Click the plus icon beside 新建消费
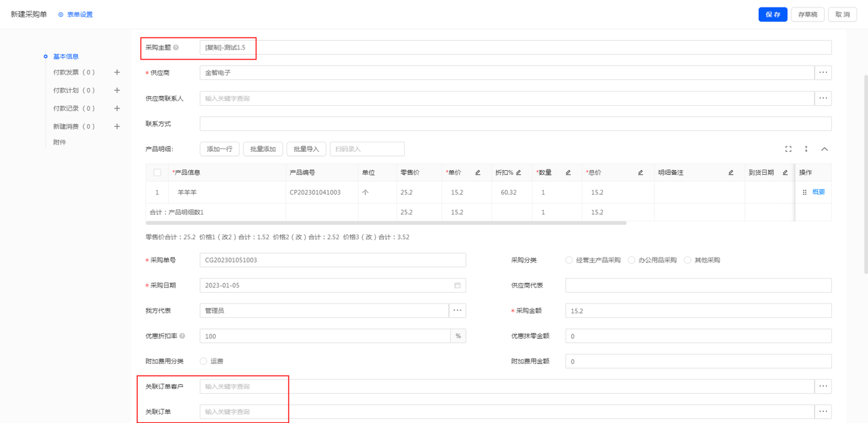 tap(117, 126)
